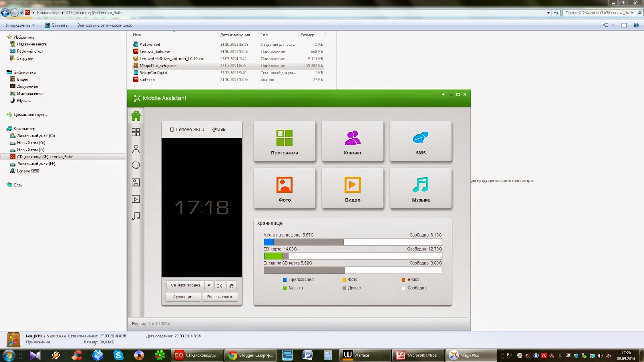Screen dimensions: 644x362
Task: Go back in the Explorer window
Action: [x=5, y=13]
